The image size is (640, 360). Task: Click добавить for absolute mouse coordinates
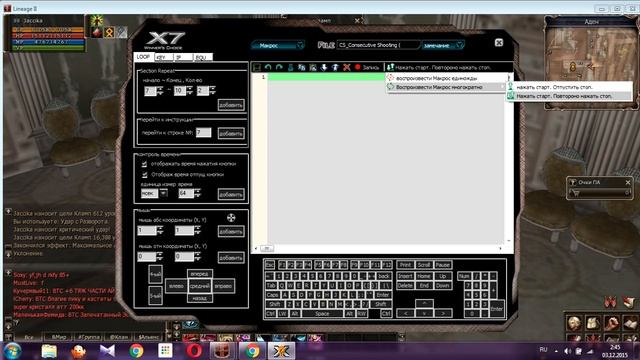(231, 231)
